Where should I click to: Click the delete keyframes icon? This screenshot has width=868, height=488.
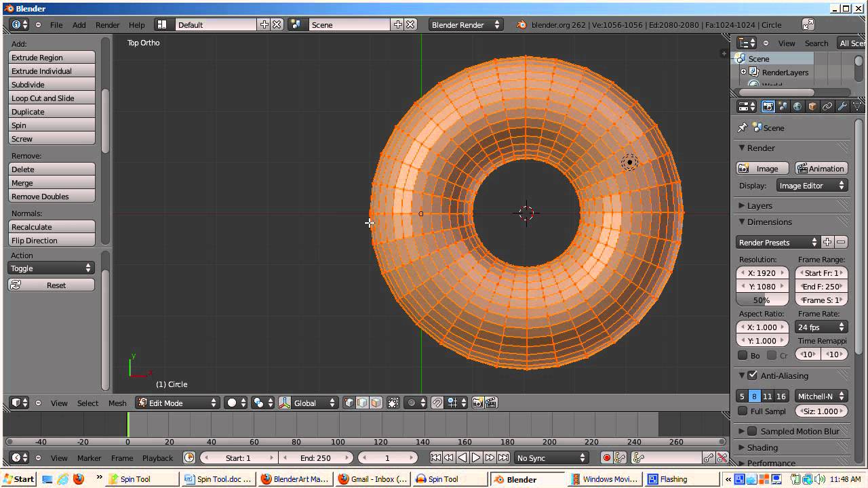pyautogui.click(x=722, y=457)
